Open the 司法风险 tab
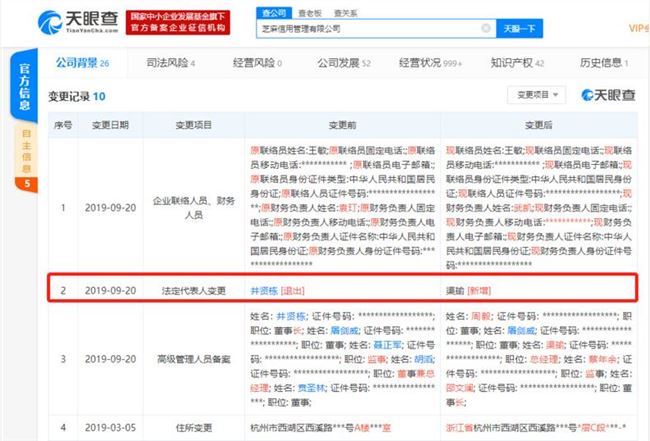The height and width of the screenshot is (441, 650). click(170, 63)
